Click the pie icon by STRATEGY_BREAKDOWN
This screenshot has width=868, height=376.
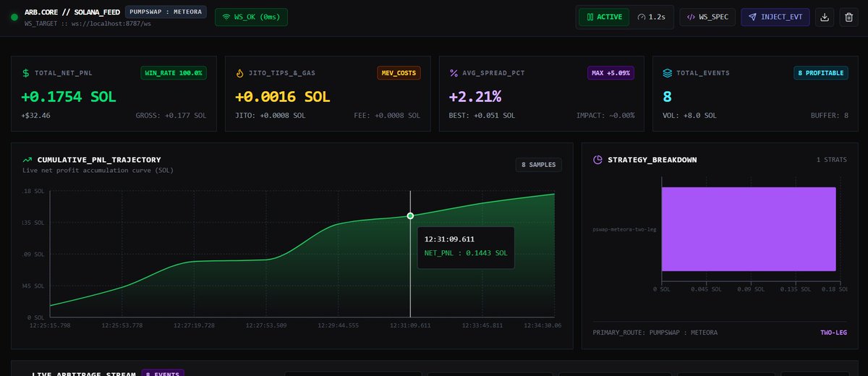[598, 160]
